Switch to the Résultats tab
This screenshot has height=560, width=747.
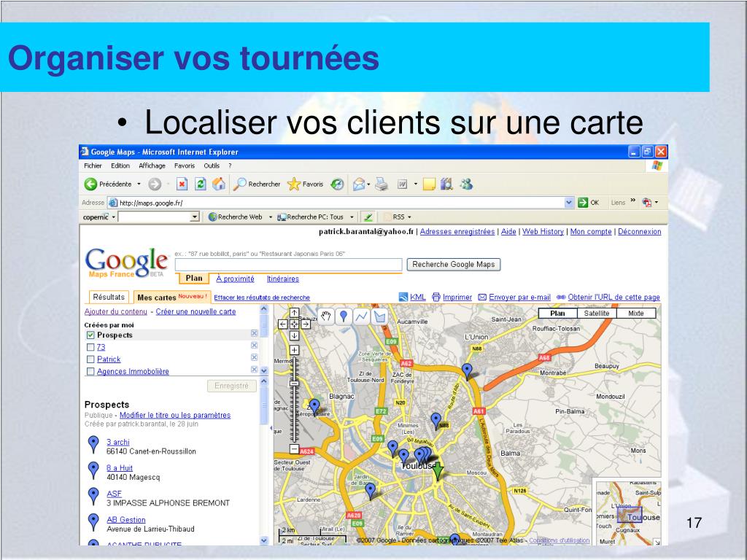pos(109,297)
